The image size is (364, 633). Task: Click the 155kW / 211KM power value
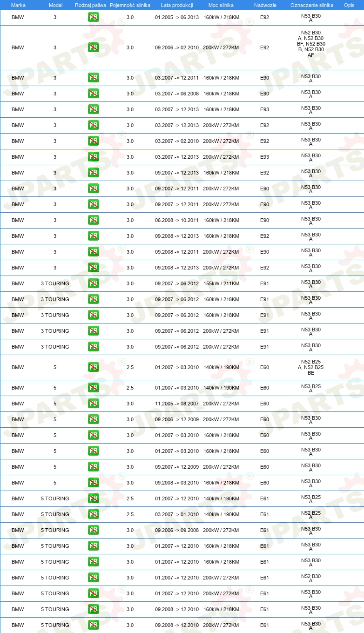point(221,283)
